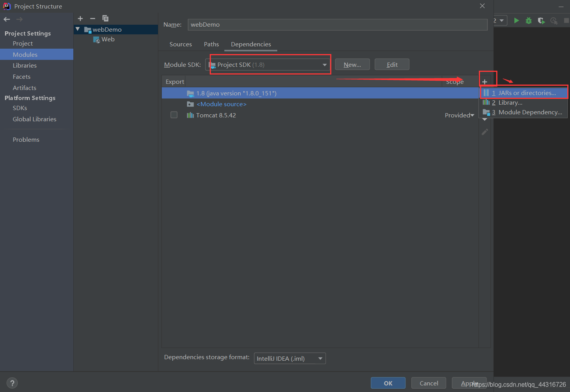Choose Library option from popup
Image resolution: width=570 pixels, height=392 pixels.
524,102
